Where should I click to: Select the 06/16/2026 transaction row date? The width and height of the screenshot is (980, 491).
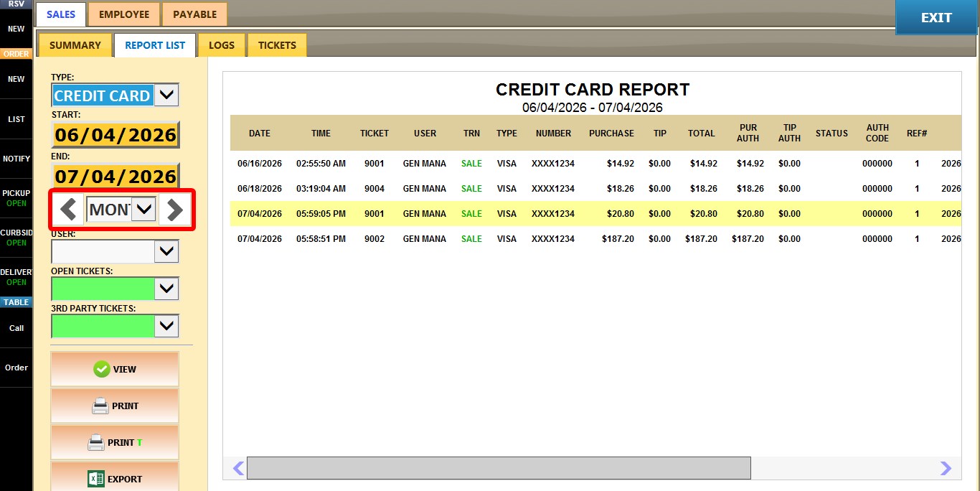260,164
